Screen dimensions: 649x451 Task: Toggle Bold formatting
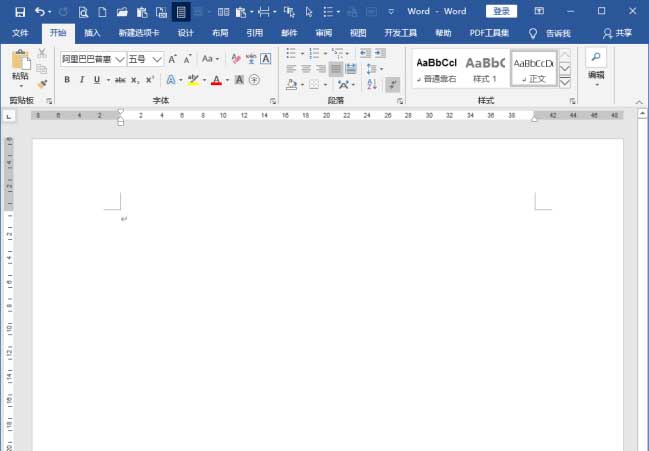pos(68,80)
